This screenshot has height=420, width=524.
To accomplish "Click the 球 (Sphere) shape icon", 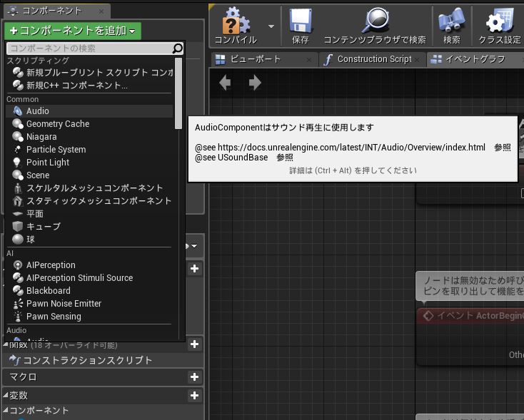I will point(17,239).
